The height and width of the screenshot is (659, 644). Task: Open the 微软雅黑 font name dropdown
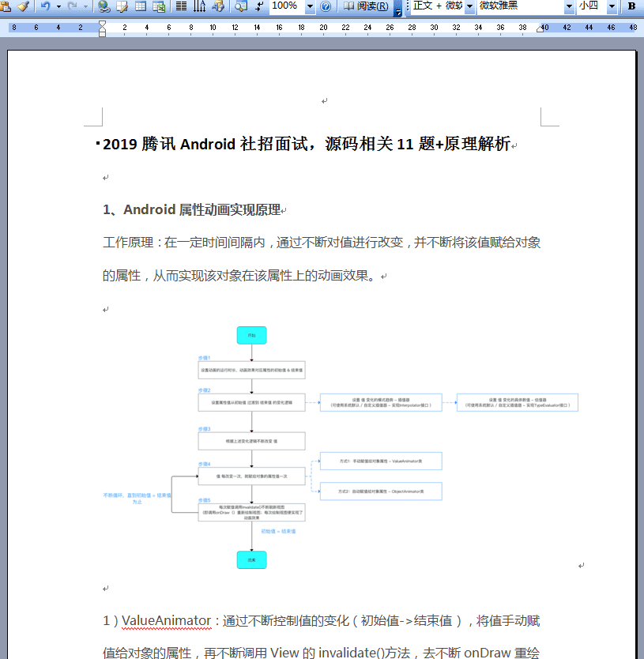pos(569,7)
